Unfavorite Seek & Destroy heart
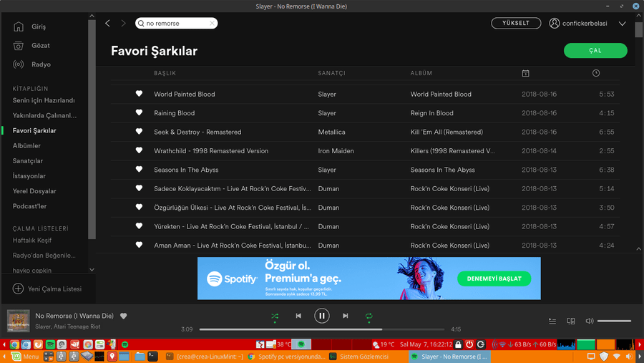644x363 pixels. (140, 132)
